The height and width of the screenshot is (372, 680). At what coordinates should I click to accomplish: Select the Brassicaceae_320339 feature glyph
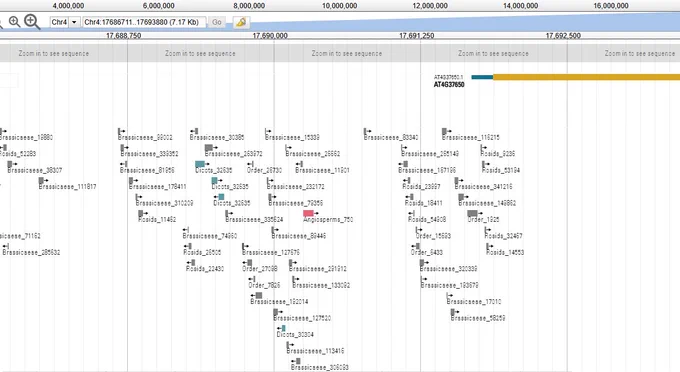click(422, 263)
